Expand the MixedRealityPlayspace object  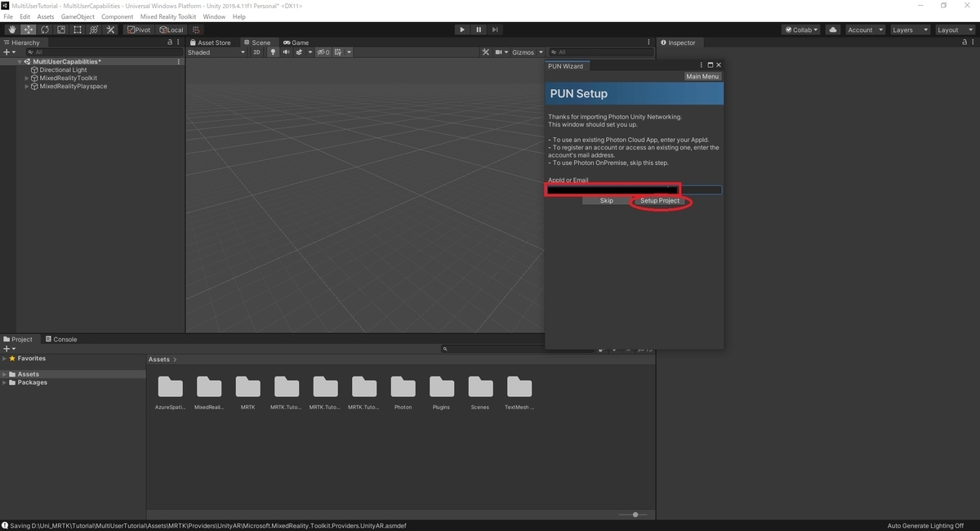coord(26,87)
